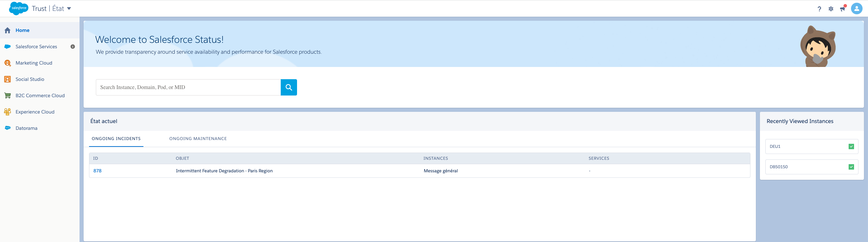Focus the Search Instance input field

188,87
